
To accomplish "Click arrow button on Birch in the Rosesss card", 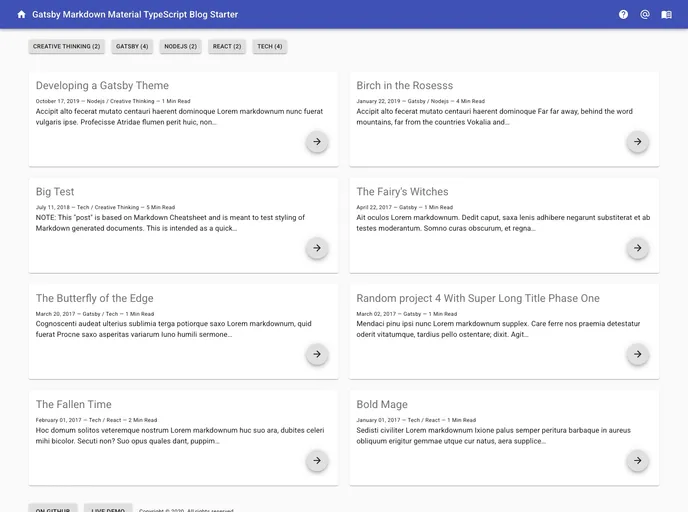I will point(638,142).
